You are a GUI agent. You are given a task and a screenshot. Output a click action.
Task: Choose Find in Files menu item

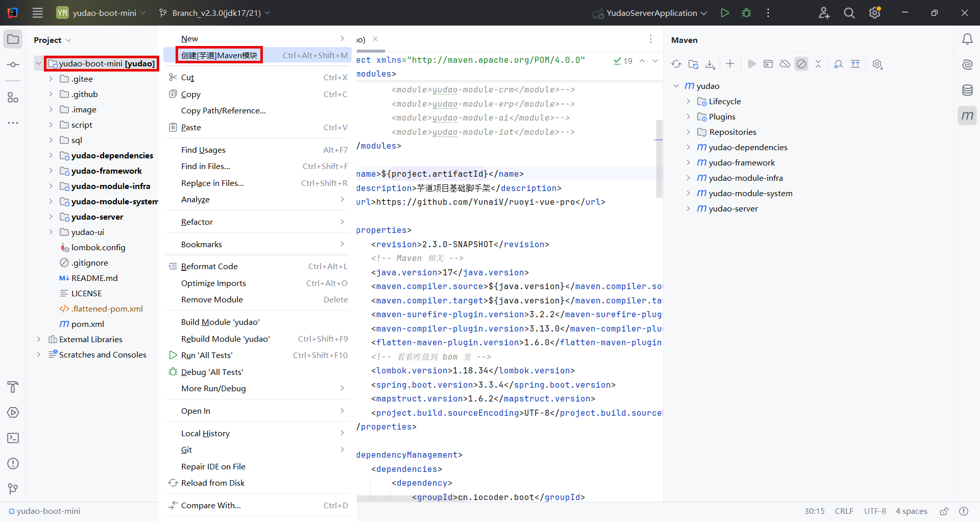(x=258, y=167)
